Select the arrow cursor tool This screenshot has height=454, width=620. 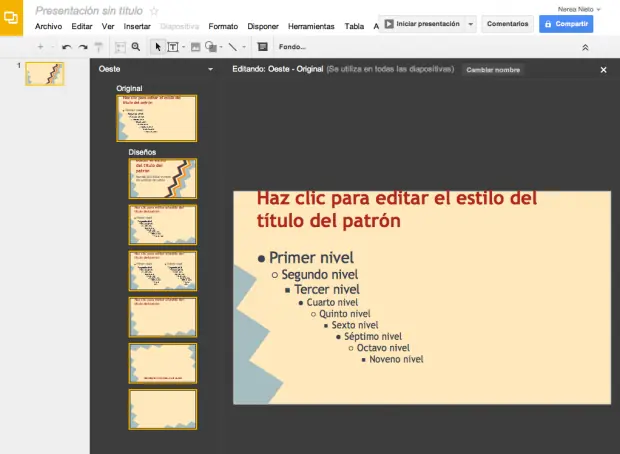158,47
